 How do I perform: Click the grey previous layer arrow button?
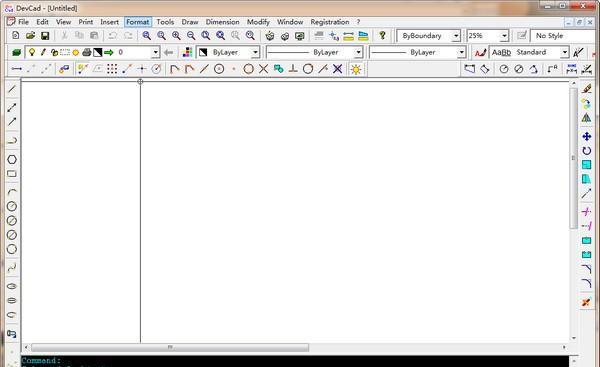point(169,52)
